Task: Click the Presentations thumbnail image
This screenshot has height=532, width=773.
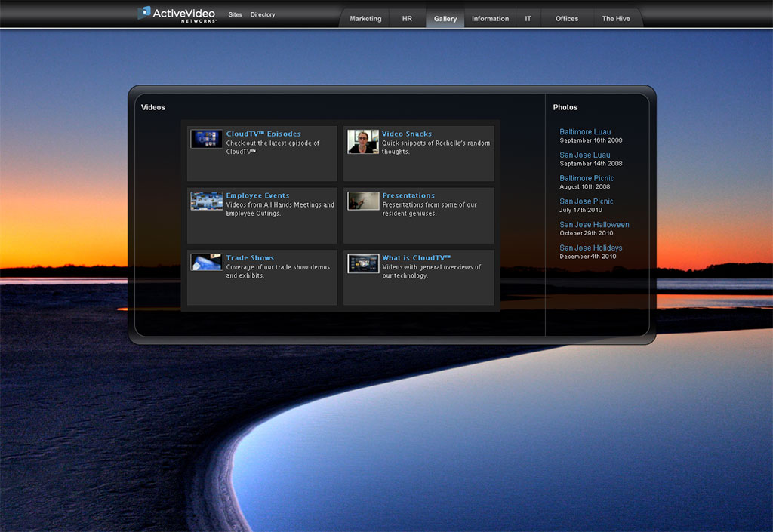Action: pos(363,201)
